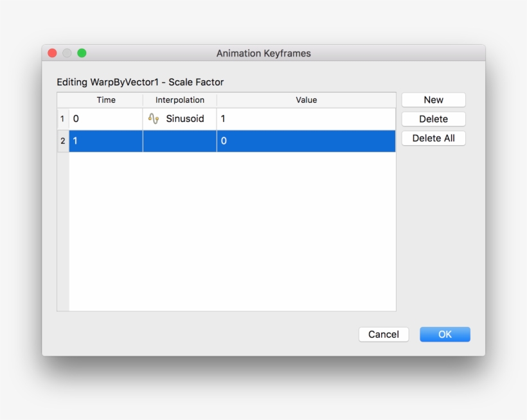Viewport: 527px width, 420px height.
Task: Select row 2 by its row number header
Action: [x=63, y=141]
